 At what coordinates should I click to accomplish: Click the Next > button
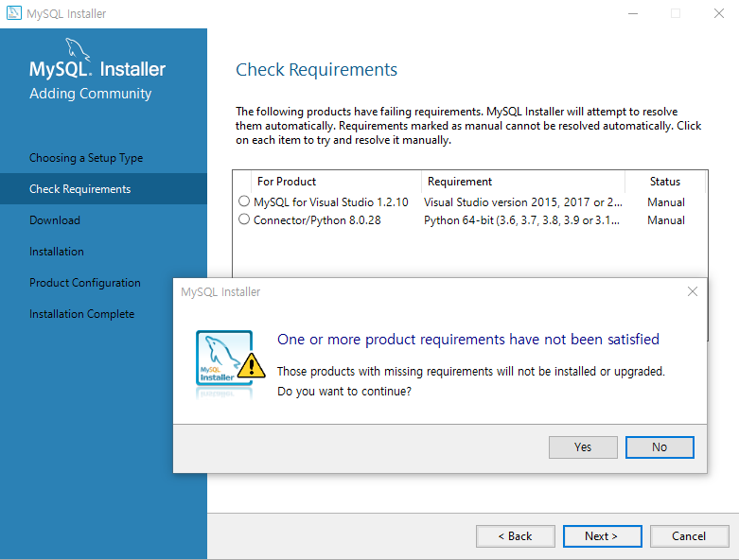pyautogui.click(x=603, y=536)
